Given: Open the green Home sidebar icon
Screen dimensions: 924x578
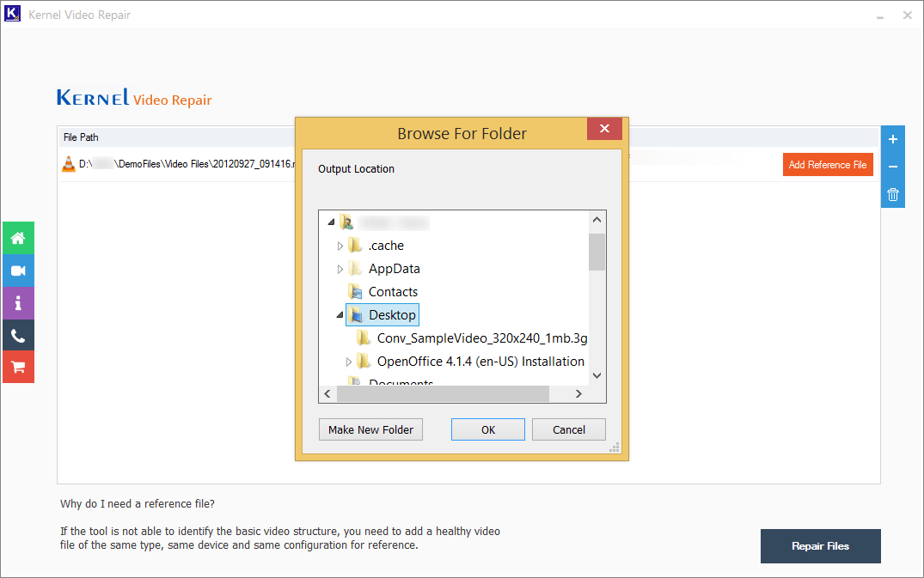Looking at the screenshot, I should pyautogui.click(x=18, y=238).
